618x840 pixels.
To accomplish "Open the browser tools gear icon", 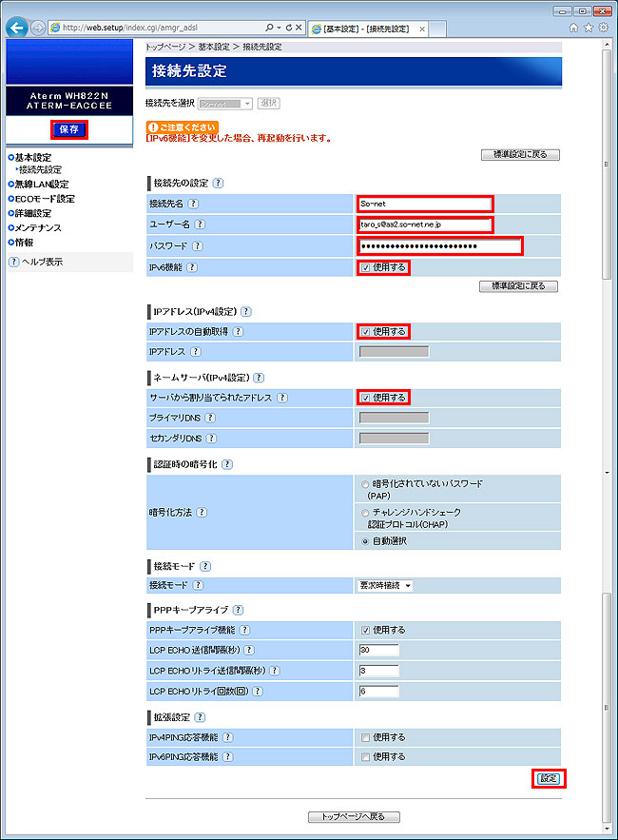I will click(603, 28).
